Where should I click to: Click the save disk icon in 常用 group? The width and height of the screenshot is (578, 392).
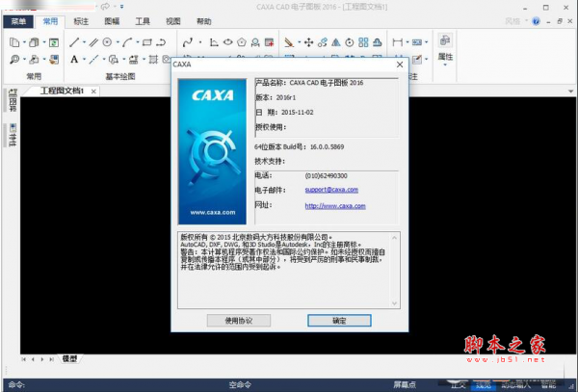54,60
